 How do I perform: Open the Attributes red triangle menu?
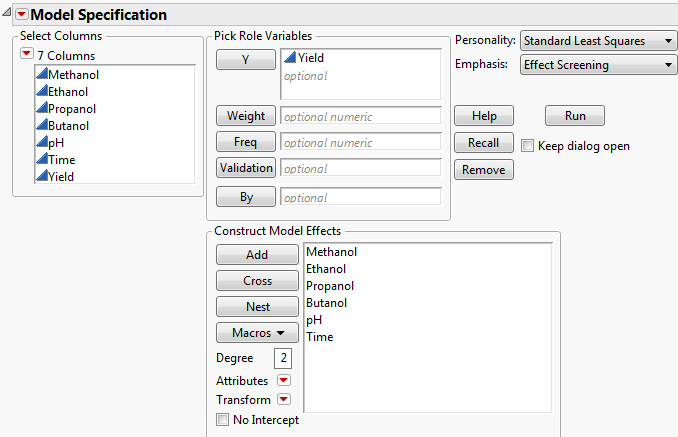284,381
